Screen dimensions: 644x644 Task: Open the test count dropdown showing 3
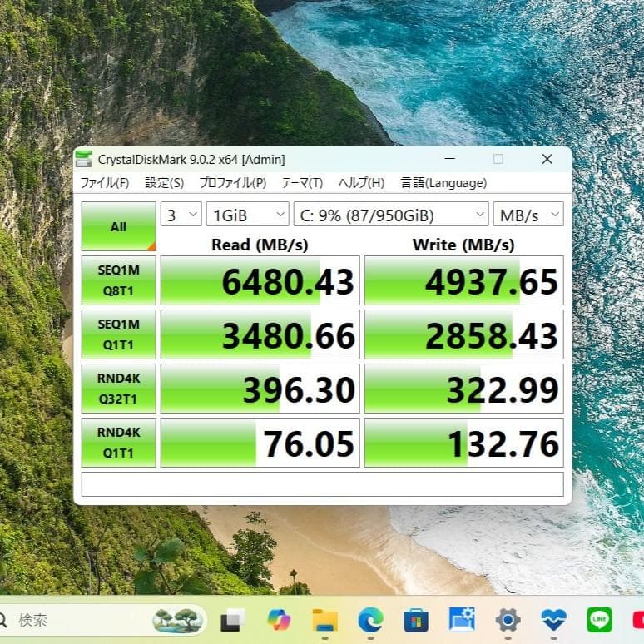click(181, 214)
